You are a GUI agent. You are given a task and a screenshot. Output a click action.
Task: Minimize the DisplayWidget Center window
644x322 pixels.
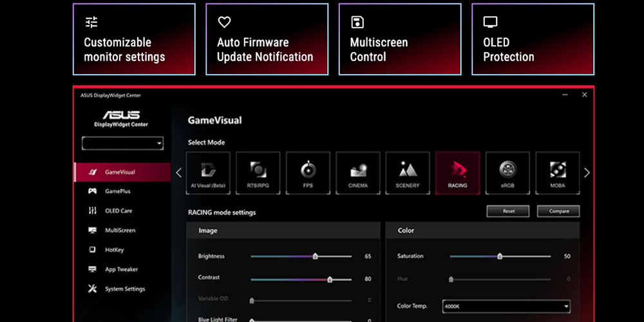(565, 95)
